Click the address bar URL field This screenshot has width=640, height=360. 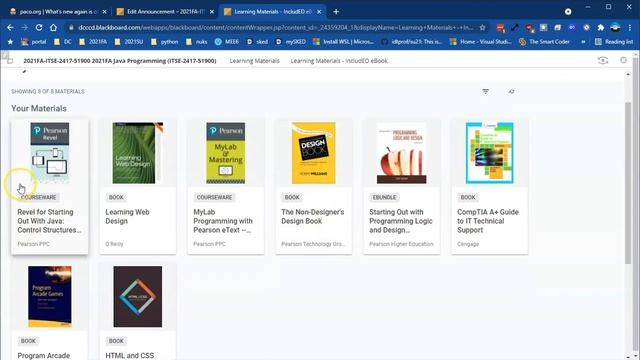pyautogui.click(x=276, y=27)
